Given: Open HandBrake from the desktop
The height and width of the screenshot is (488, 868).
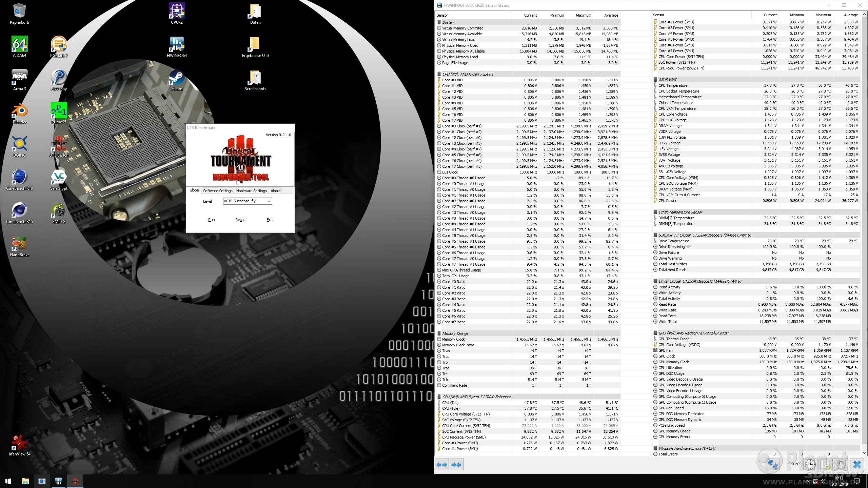Looking at the screenshot, I should [x=19, y=246].
